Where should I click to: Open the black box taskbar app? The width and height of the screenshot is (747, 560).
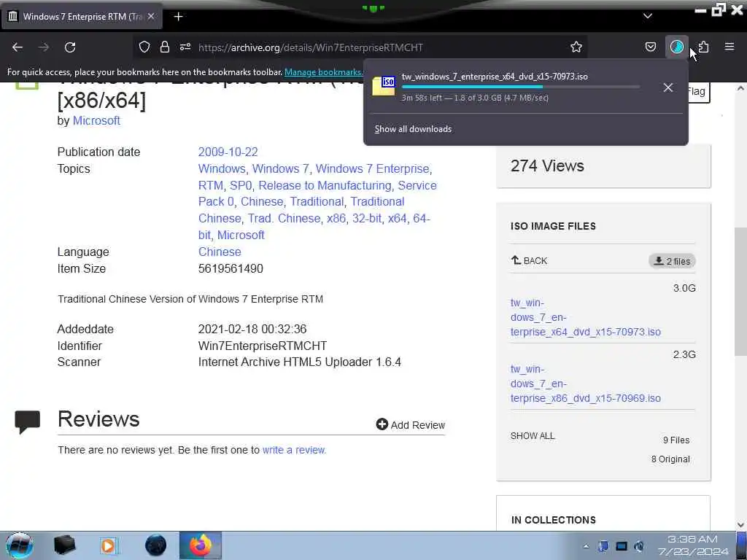click(64, 545)
